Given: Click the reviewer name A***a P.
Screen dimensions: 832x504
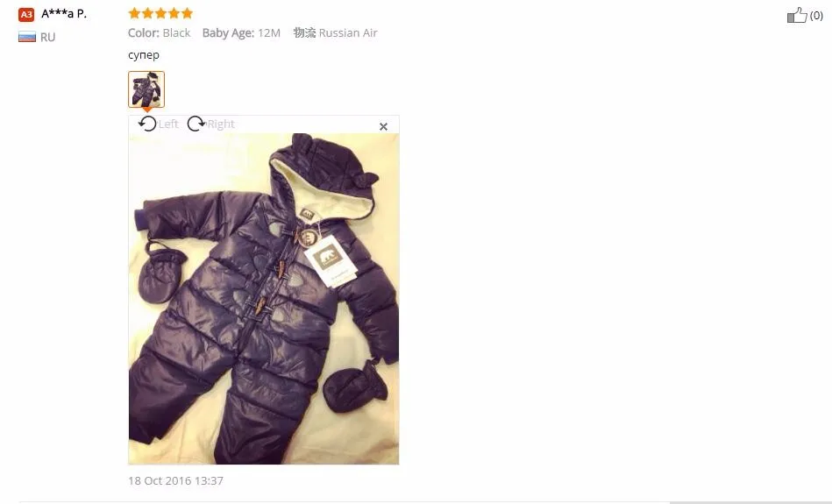Looking at the screenshot, I should point(64,14).
